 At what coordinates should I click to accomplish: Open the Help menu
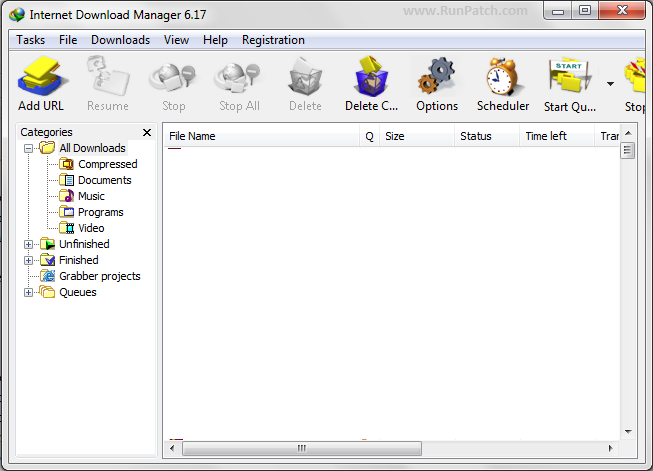coord(215,40)
